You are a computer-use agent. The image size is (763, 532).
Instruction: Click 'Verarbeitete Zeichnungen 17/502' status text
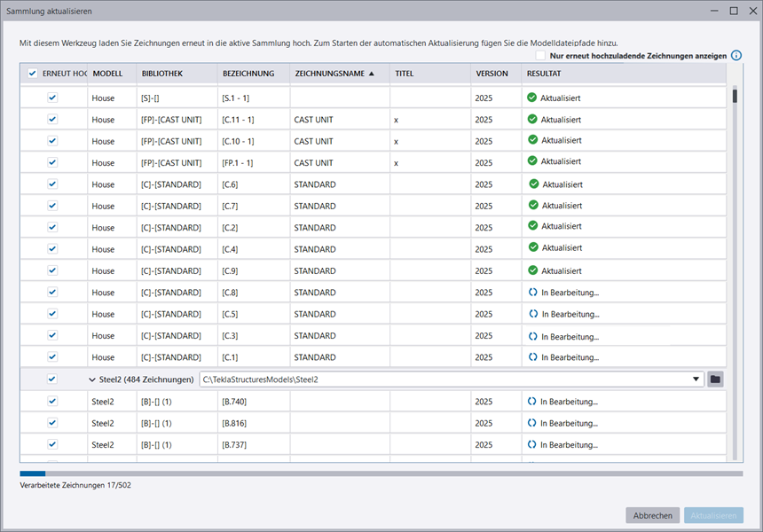[x=75, y=485]
